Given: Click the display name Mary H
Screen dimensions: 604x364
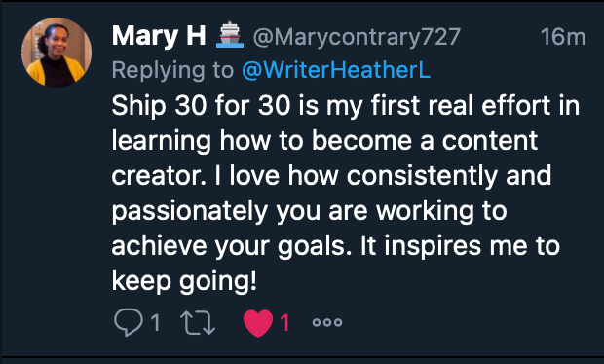Looking at the screenshot, I should [159, 36].
